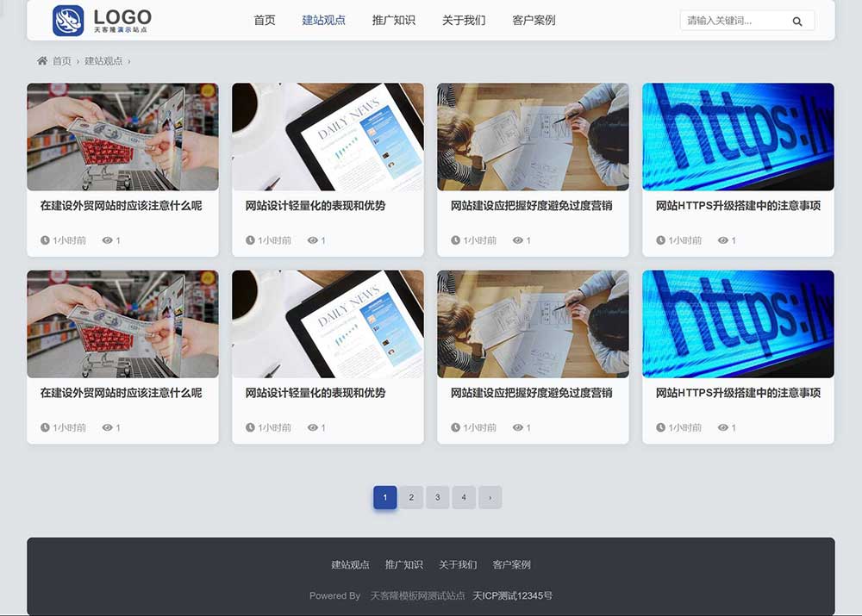Image resolution: width=862 pixels, height=616 pixels.
Task: Click footer ICP link 天ICP测试12345号
Action: (513, 595)
